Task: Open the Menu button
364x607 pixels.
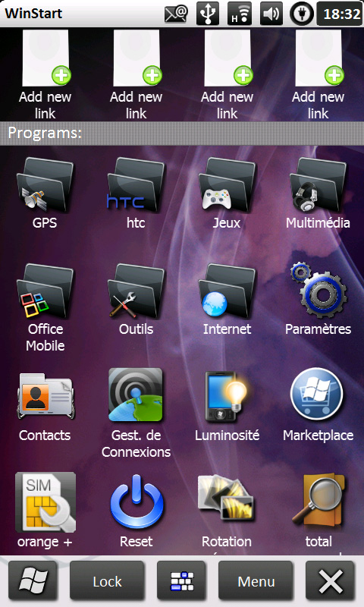Action: [256, 581]
